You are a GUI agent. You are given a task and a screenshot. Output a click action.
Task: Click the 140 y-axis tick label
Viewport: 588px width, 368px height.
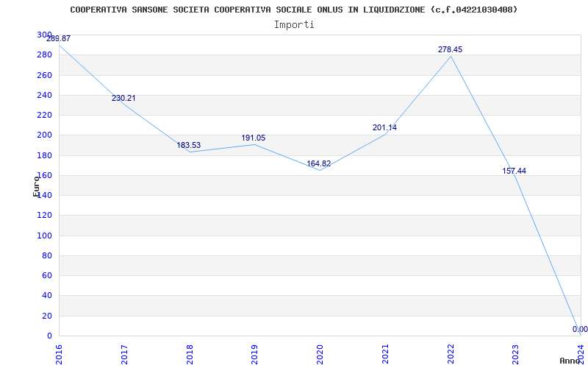(x=44, y=195)
